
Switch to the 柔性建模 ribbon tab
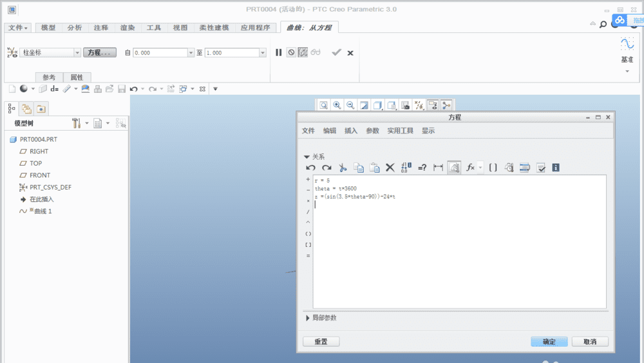pyautogui.click(x=214, y=28)
